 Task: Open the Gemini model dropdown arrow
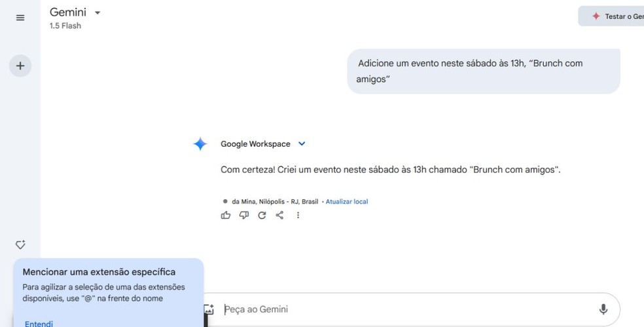98,13
